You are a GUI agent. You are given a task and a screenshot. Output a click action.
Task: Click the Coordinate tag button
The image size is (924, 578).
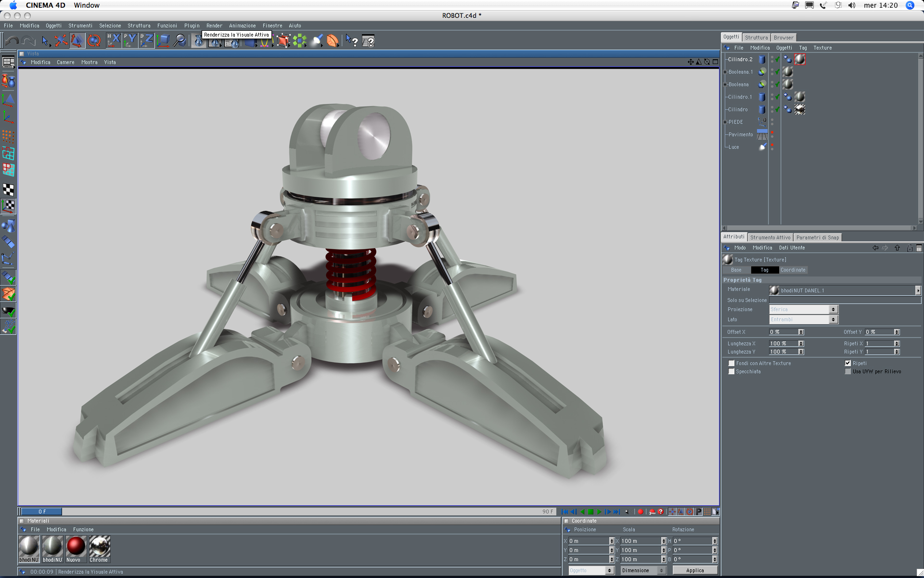pos(793,270)
